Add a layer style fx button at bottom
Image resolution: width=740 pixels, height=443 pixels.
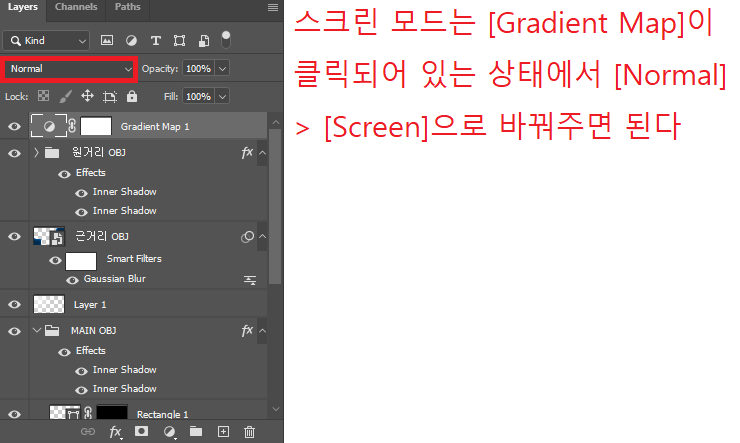(115, 431)
